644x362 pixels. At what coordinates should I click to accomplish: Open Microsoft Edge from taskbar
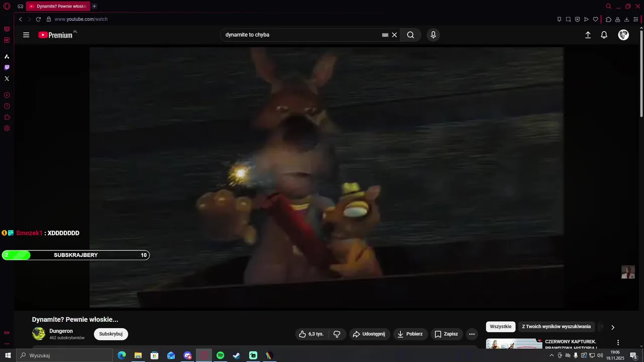[121, 355]
